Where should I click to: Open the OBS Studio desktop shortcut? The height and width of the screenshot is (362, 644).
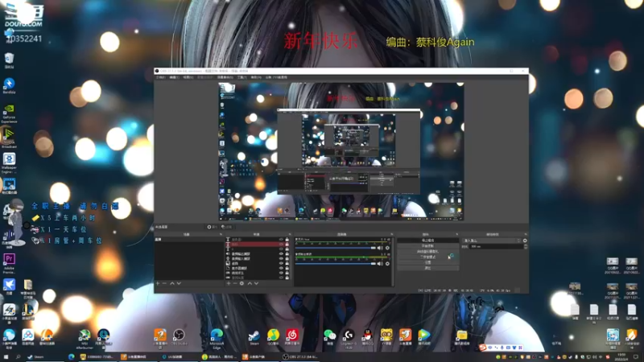point(179,337)
